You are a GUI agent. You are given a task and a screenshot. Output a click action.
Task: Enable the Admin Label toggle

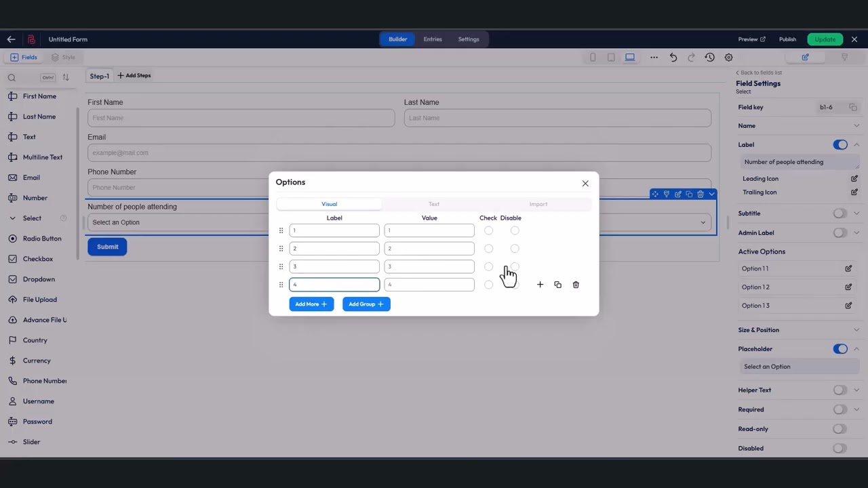pyautogui.click(x=840, y=233)
